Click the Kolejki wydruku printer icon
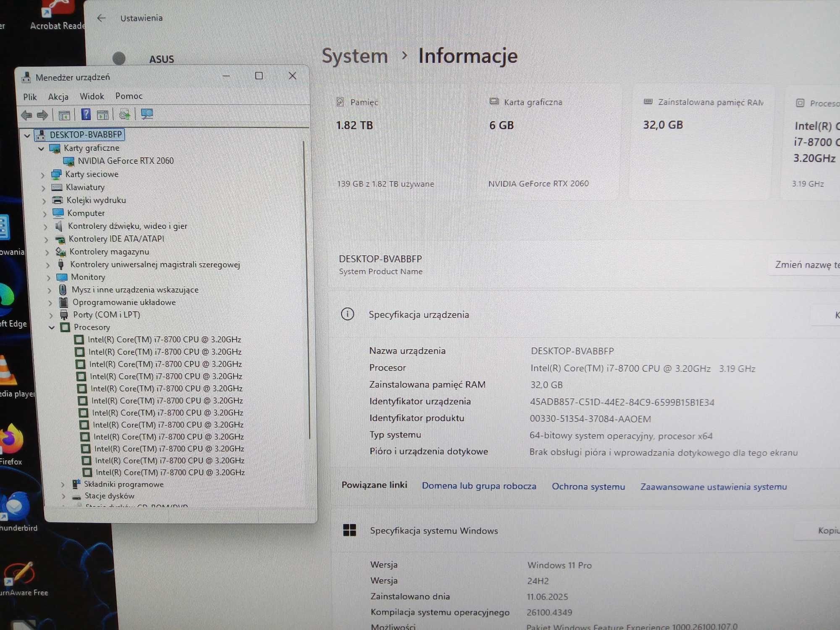 click(x=58, y=200)
